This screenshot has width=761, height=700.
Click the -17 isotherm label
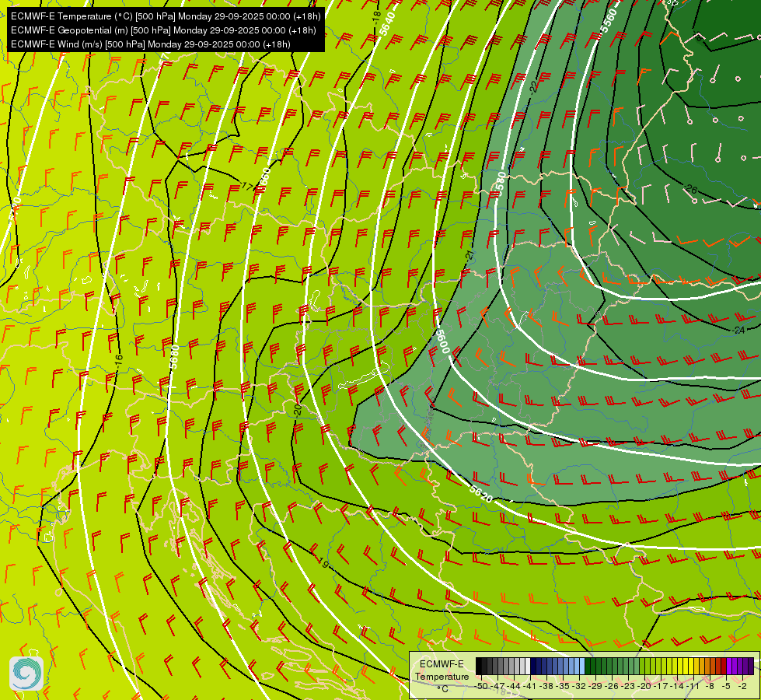click(x=247, y=186)
